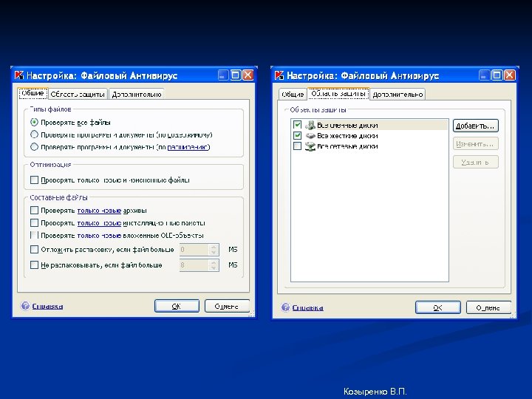This screenshot has width=532, height=399.
Task: Click Kaspersky logo icon in right window title bar
Action: (x=279, y=75)
